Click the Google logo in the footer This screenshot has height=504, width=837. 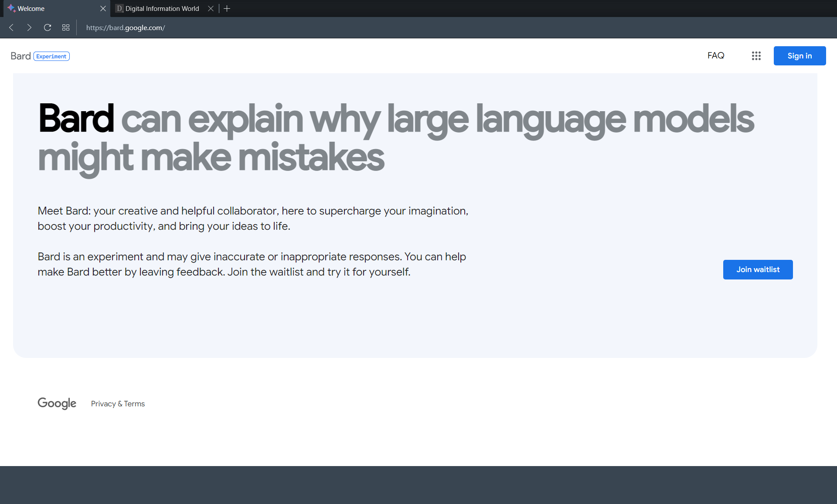point(57,403)
